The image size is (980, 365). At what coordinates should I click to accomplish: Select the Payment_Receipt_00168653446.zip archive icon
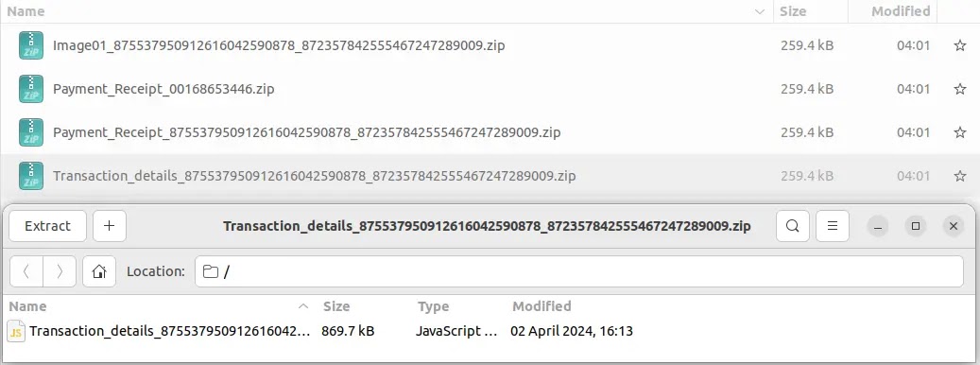coord(30,90)
